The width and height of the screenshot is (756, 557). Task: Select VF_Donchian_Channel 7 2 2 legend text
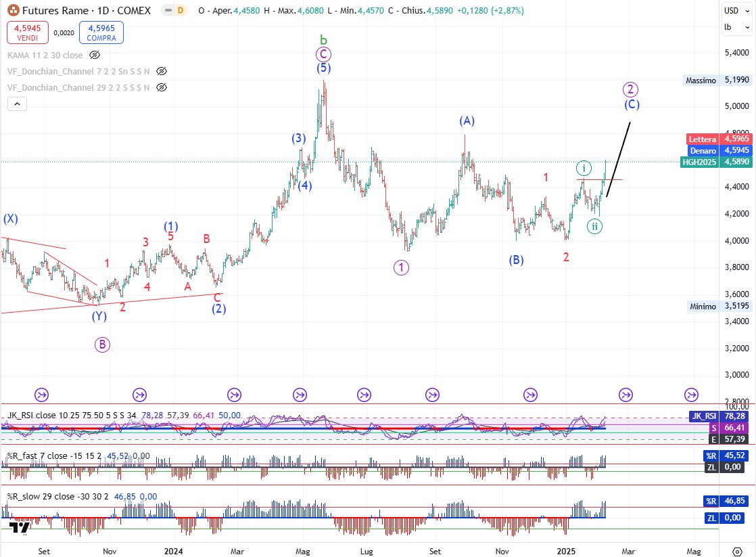(78, 72)
